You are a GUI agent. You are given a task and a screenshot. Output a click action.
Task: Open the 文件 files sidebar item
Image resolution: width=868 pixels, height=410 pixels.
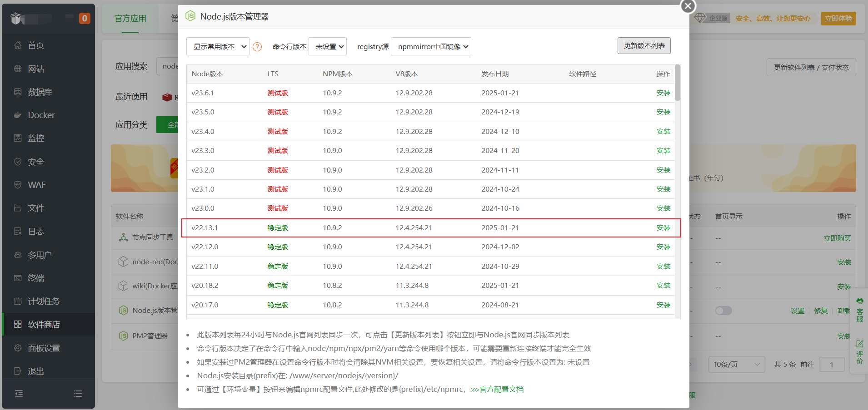click(48, 208)
